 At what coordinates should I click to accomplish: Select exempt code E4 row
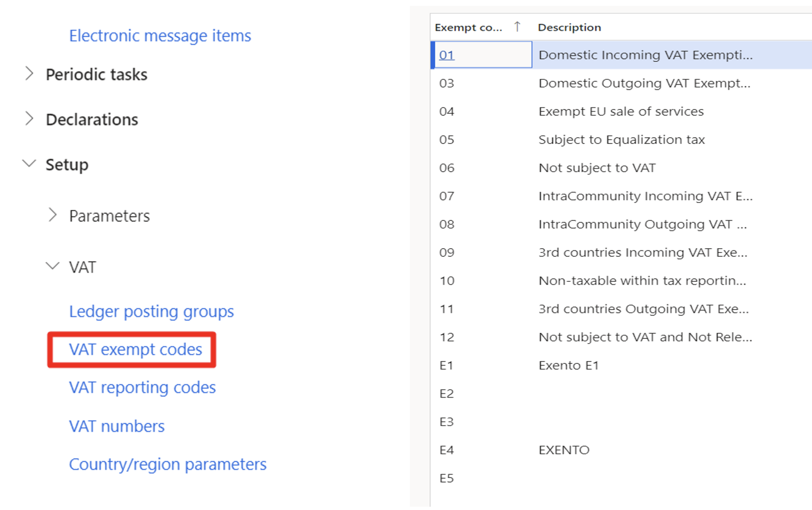pos(621,450)
